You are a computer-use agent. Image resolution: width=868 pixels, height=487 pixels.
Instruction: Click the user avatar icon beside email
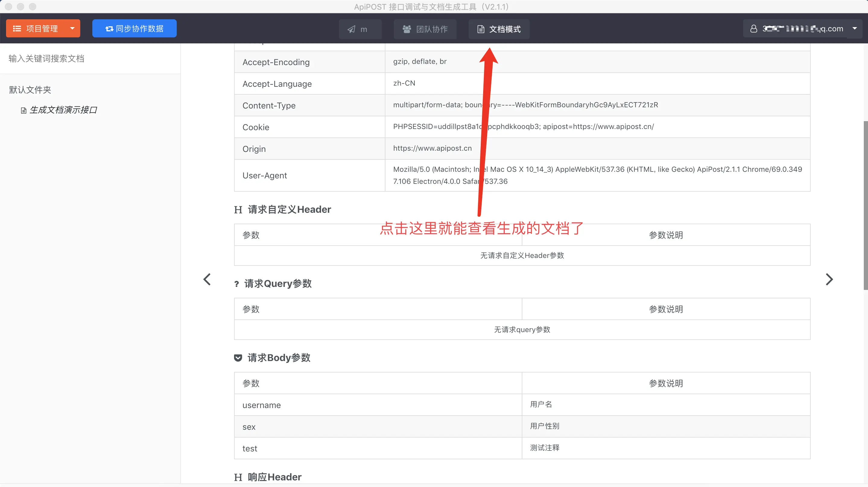(753, 29)
